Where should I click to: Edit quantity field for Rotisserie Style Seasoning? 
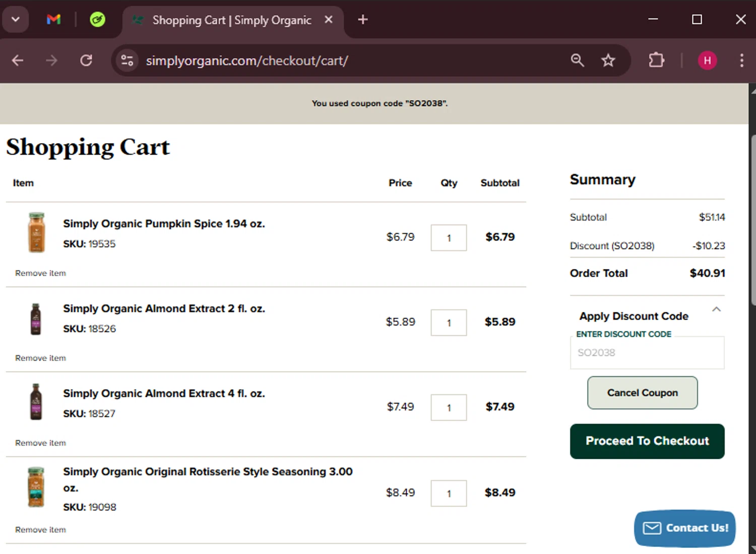[449, 494]
